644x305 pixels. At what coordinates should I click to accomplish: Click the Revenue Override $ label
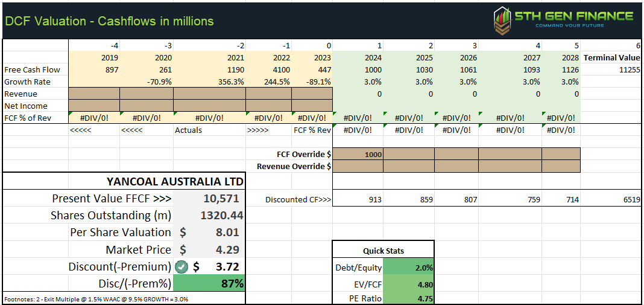point(294,167)
